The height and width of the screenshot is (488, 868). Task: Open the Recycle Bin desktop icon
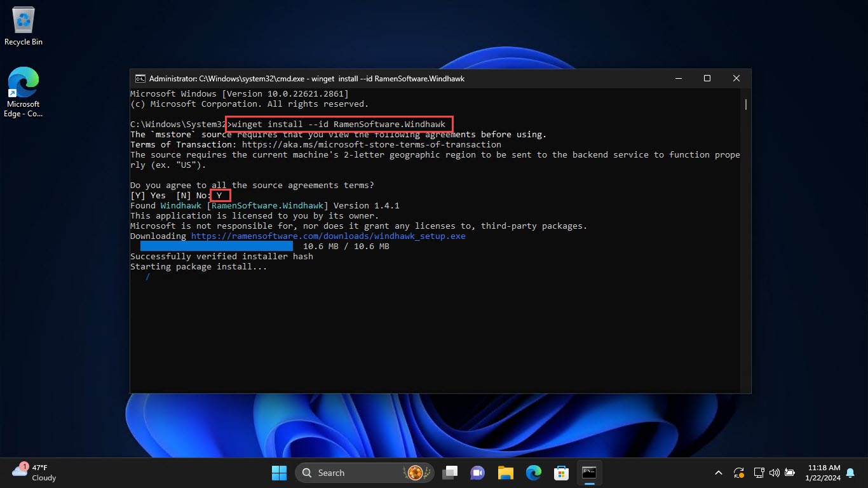pos(24,27)
